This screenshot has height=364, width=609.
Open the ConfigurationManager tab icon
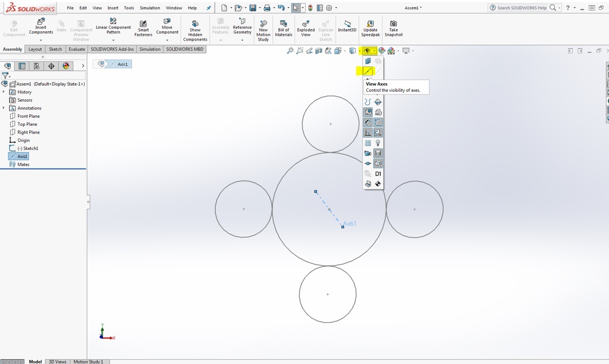click(x=36, y=66)
